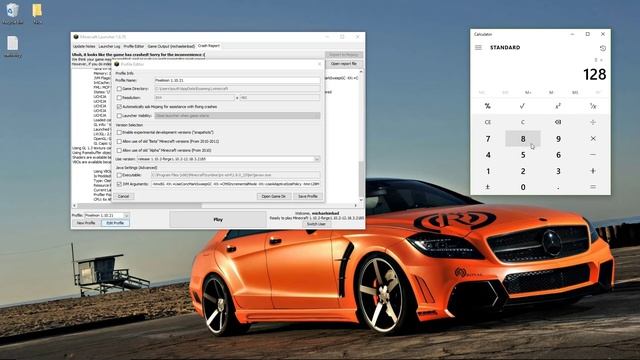Close the Profile Editor dialog
Viewport: 640px width, 360px height.
click(x=319, y=64)
